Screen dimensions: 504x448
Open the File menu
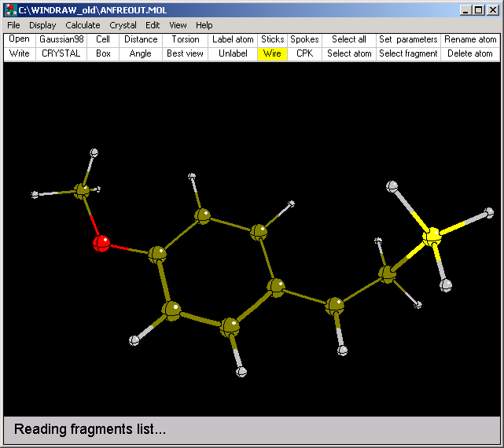[13, 25]
